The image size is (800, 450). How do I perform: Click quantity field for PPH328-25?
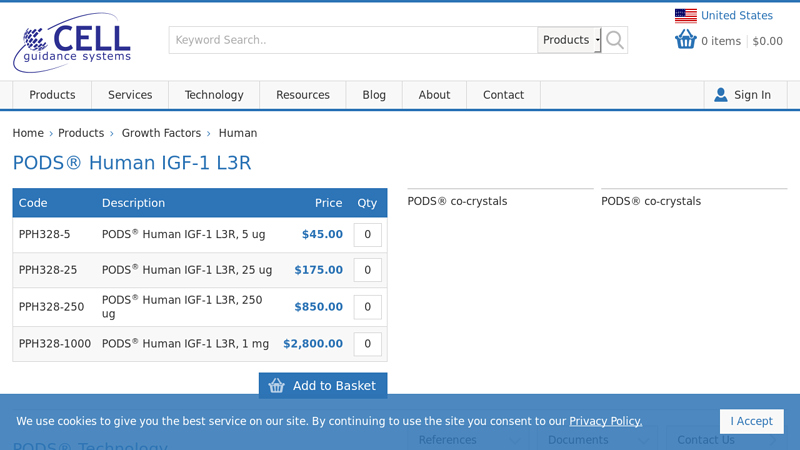click(x=367, y=270)
